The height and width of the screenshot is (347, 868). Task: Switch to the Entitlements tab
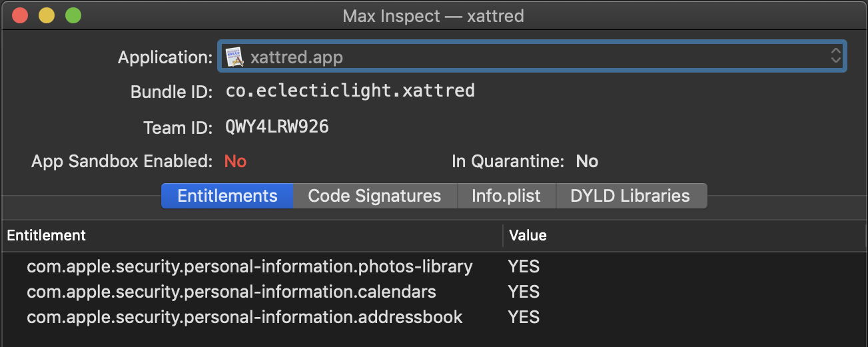pyautogui.click(x=227, y=196)
